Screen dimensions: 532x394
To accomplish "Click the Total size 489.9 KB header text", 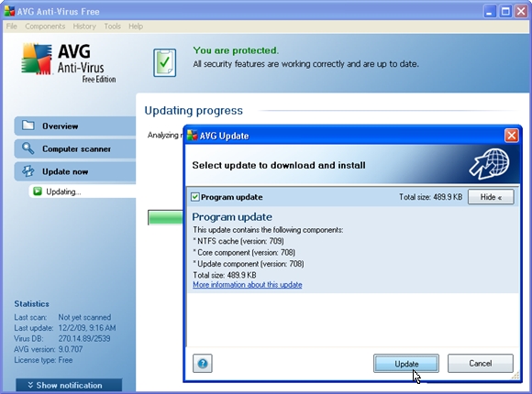I will point(430,197).
